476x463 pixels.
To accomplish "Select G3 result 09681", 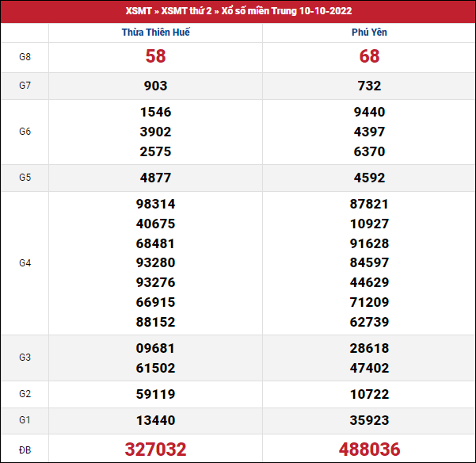I will click(156, 348).
